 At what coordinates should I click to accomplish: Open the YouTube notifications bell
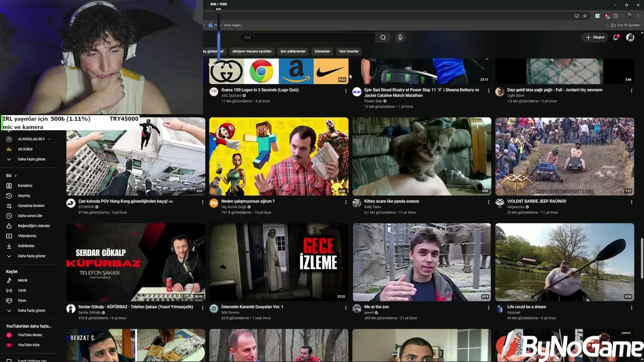tap(615, 37)
